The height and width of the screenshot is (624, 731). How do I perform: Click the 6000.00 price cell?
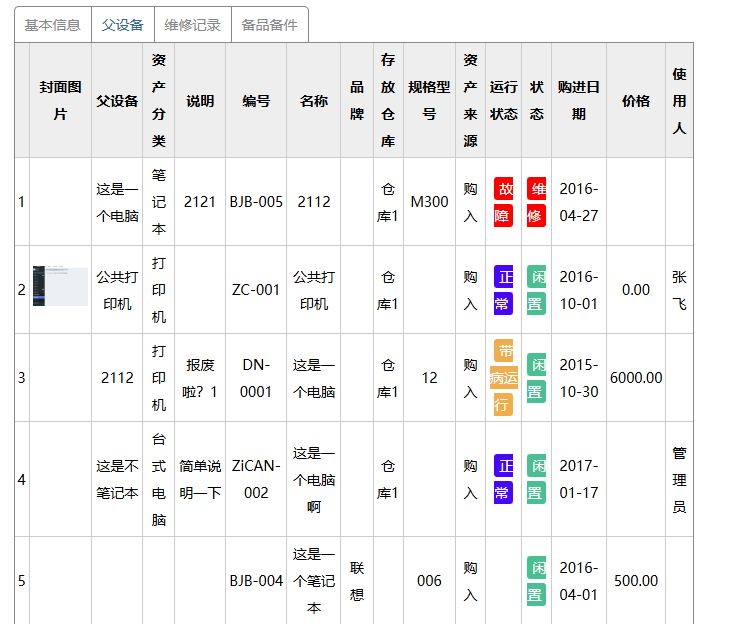pyautogui.click(x=636, y=377)
